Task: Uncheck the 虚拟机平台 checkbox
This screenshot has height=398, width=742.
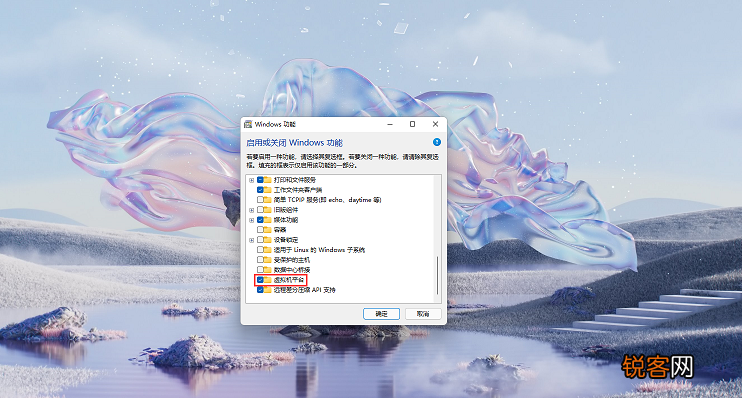Action: [260, 280]
